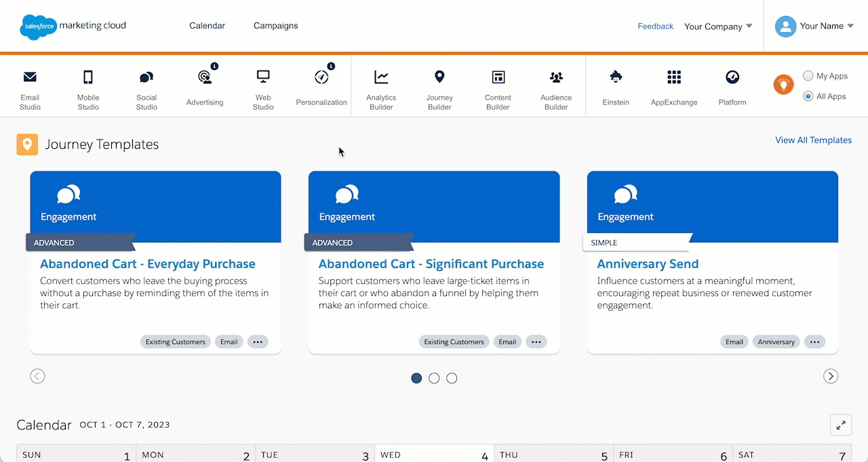Open Social Studio
The image size is (868, 462).
point(146,85)
